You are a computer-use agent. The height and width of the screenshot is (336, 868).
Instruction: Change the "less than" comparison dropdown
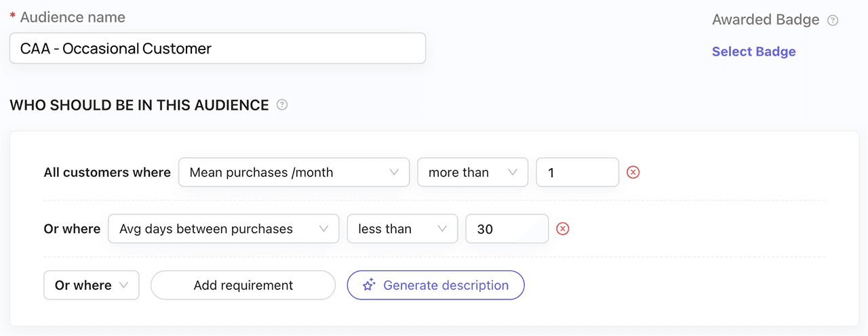pyautogui.click(x=401, y=229)
